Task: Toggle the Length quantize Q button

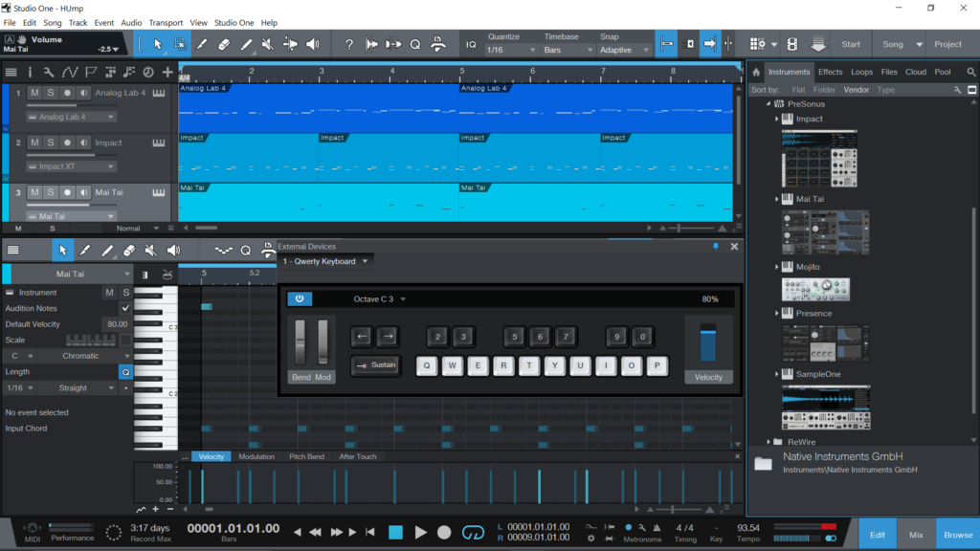Action: click(125, 372)
